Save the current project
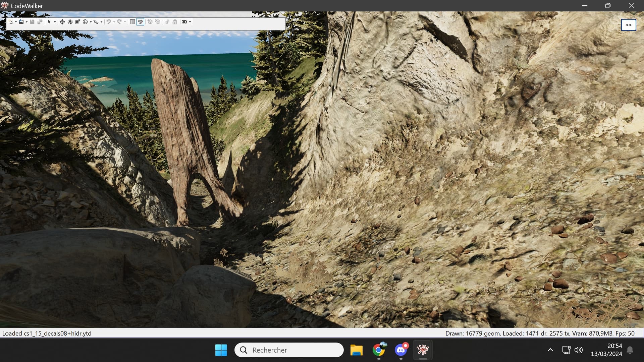 [x=32, y=22]
